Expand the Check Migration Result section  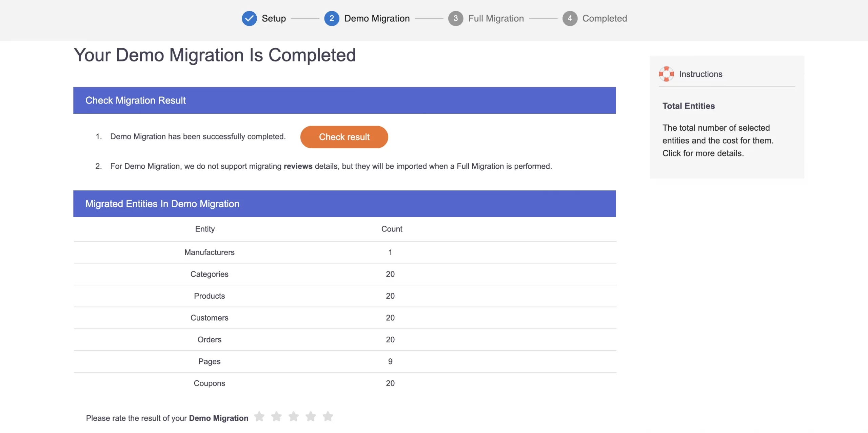pyautogui.click(x=344, y=100)
